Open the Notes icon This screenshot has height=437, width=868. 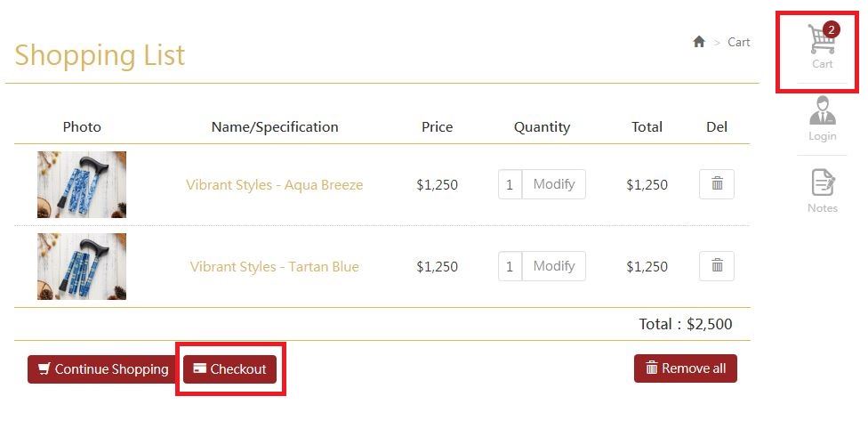pos(823,182)
